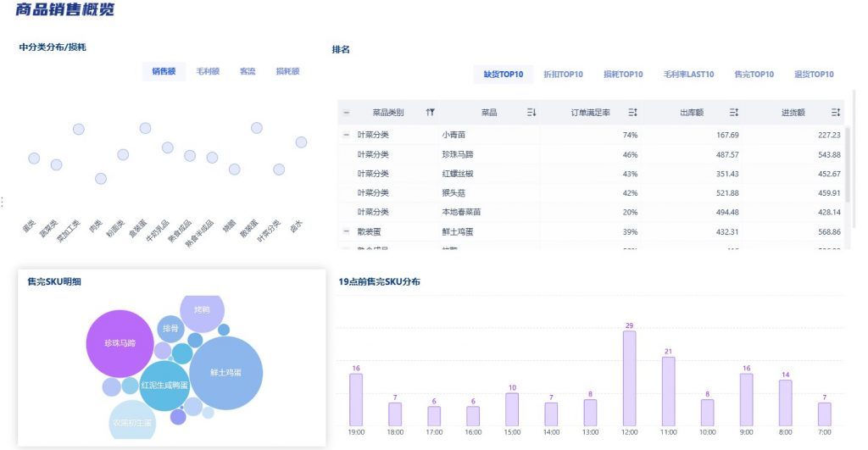Click the sort icon for 进货额 column
This screenshot has width=868, height=450.
(835, 113)
